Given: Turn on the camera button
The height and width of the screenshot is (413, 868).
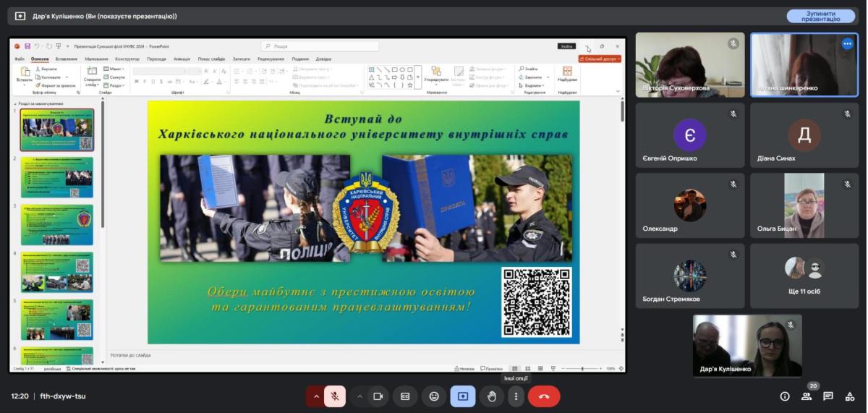Looking at the screenshot, I should (x=378, y=396).
